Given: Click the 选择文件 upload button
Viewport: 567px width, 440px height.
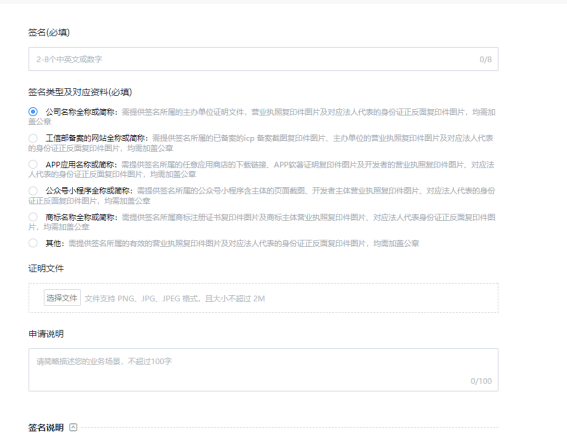Looking at the screenshot, I should (x=62, y=298).
